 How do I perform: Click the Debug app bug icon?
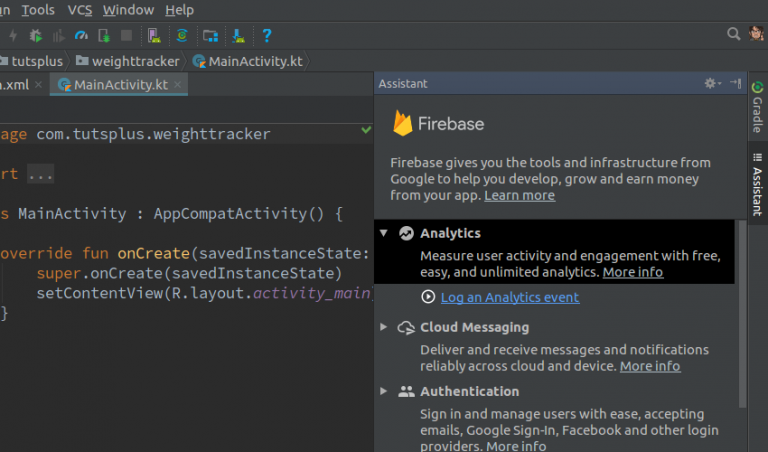(35, 35)
